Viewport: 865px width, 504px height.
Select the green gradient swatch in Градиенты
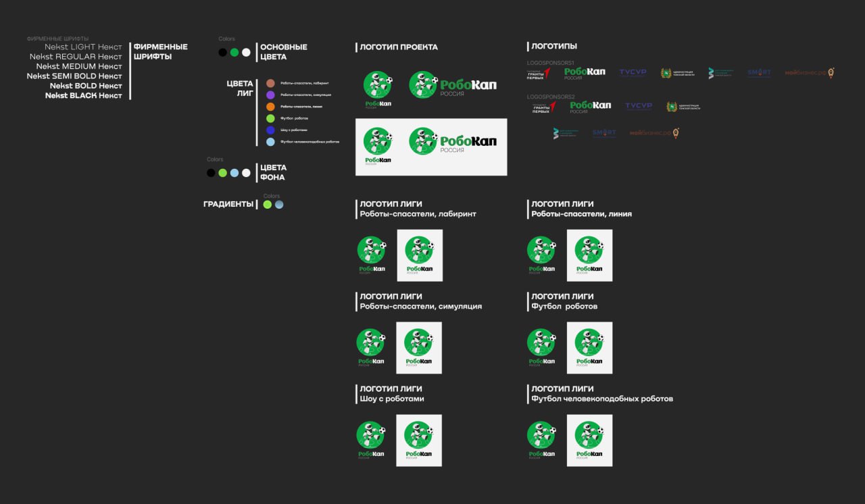coord(268,204)
